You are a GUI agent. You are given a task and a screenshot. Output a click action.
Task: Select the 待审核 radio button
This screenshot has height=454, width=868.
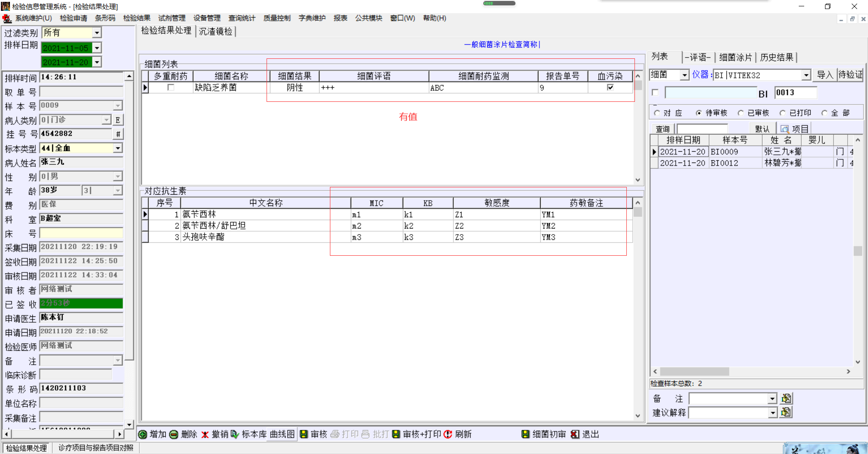pos(699,113)
